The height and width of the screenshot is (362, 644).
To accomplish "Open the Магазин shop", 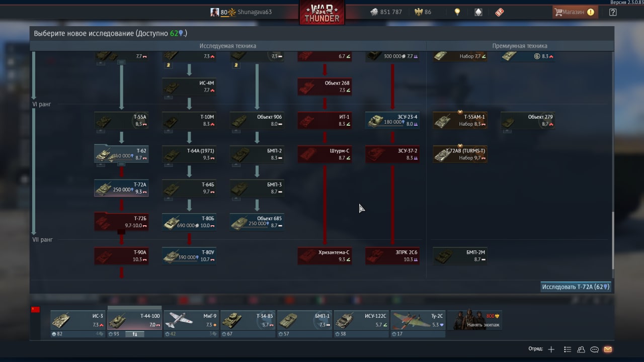I will (575, 12).
